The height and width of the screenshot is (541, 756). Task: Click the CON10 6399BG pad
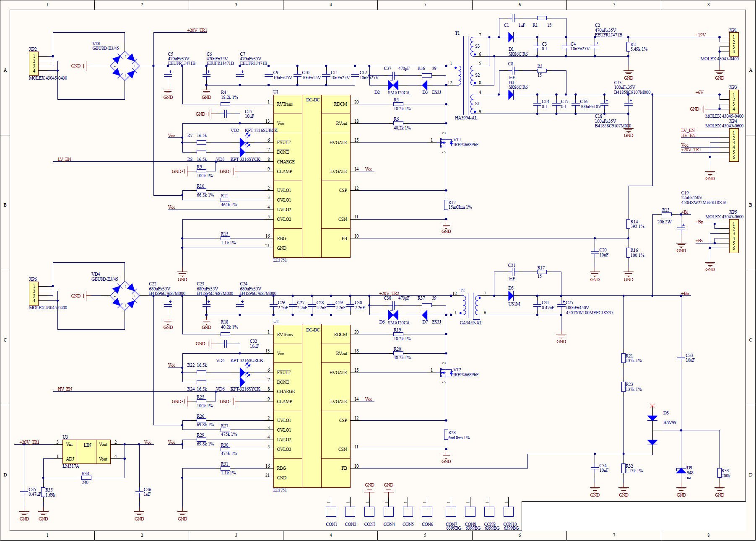[509, 512]
